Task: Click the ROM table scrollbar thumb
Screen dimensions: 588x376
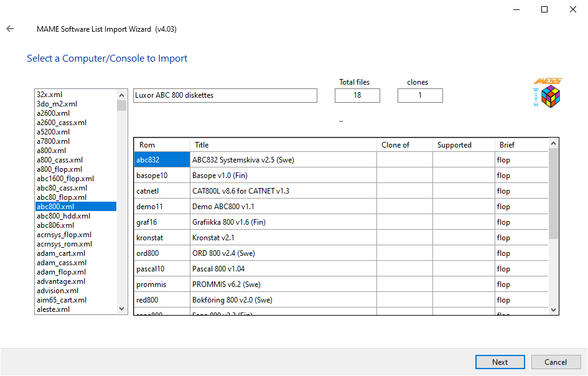Action: coord(554,194)
